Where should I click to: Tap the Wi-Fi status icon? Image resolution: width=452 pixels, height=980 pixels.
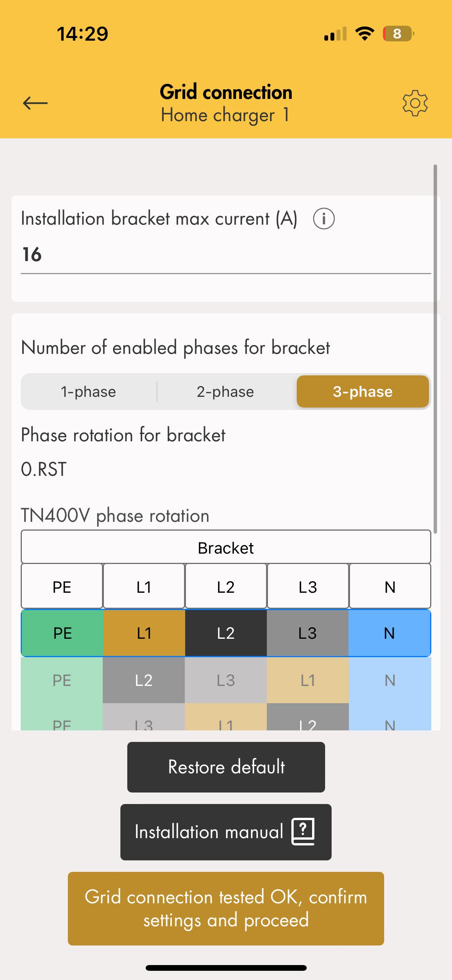[365, 34]
